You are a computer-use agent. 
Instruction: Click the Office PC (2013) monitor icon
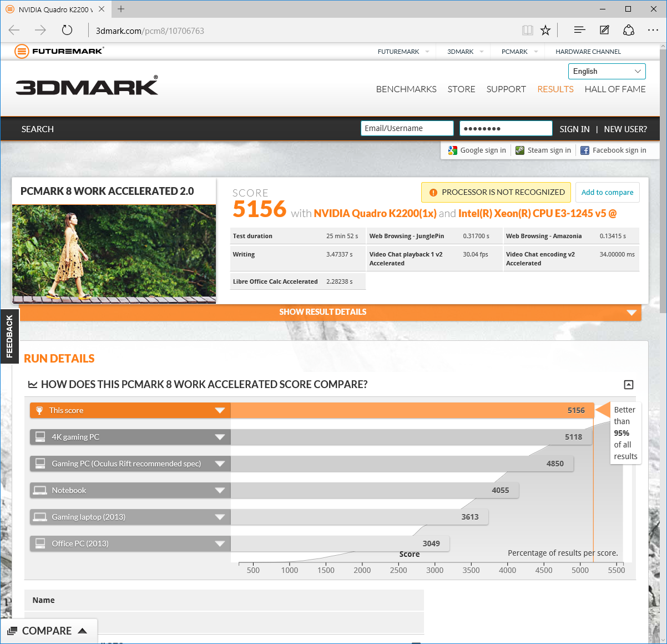point(41,544)
